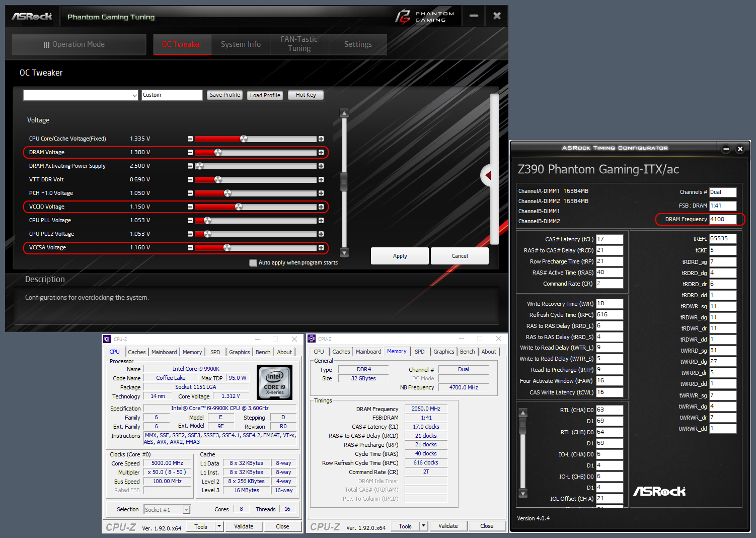Adjust the CPU Core/Cache Voltage slider handle
The height and width of the screenshot is (538, 756).
pos(244,139)
